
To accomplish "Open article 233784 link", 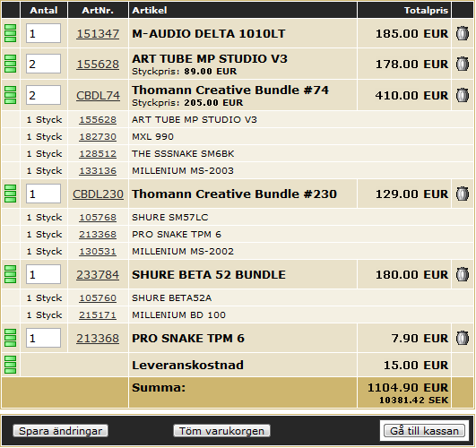I will [98, 275].
